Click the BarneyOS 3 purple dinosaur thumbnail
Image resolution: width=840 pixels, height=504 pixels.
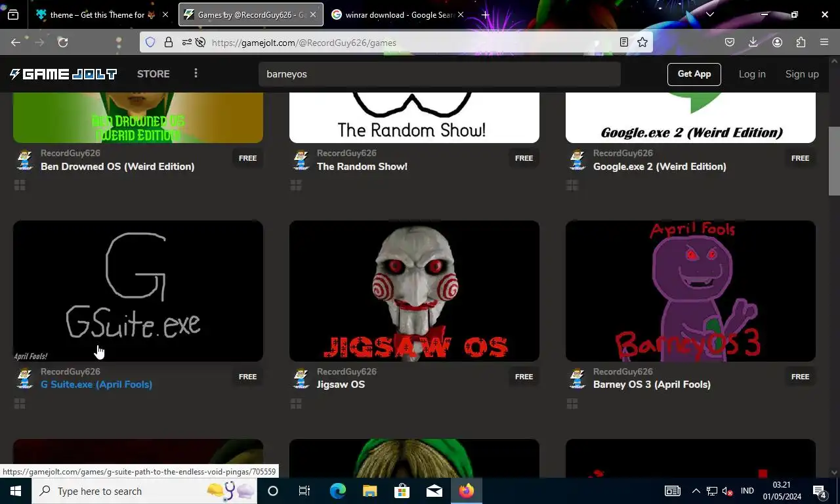[690, 291]
